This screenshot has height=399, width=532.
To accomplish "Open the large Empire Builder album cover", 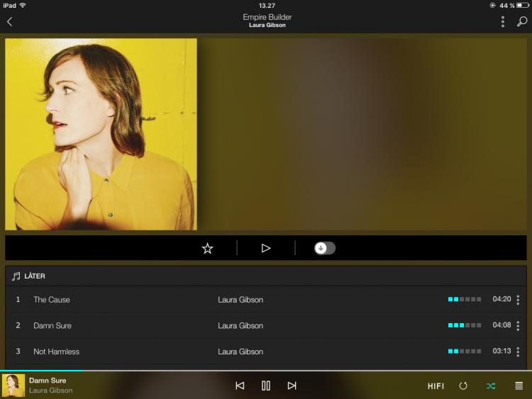I will (x=101, y=134).
